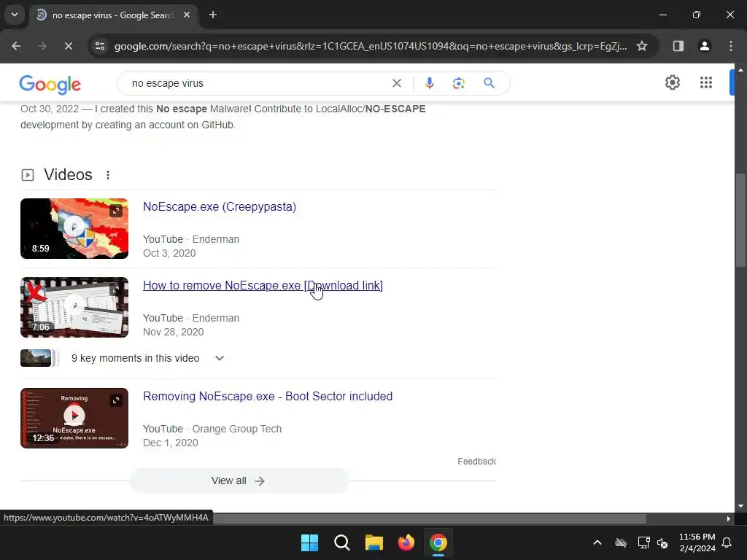
Task: Open File Explorer from taskbar
Action: (x=374, y=542)
